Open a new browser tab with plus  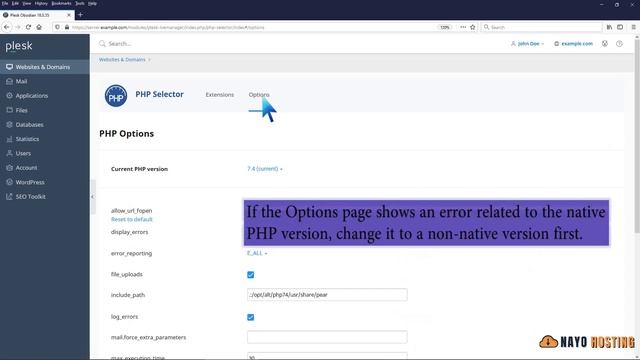pyautogui.click(x=80, y=15)
